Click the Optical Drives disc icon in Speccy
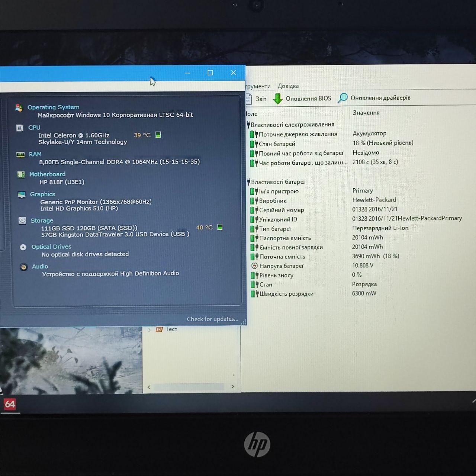Image resolution: width=476 pixels, height=476 pixels. click(23, 247)
